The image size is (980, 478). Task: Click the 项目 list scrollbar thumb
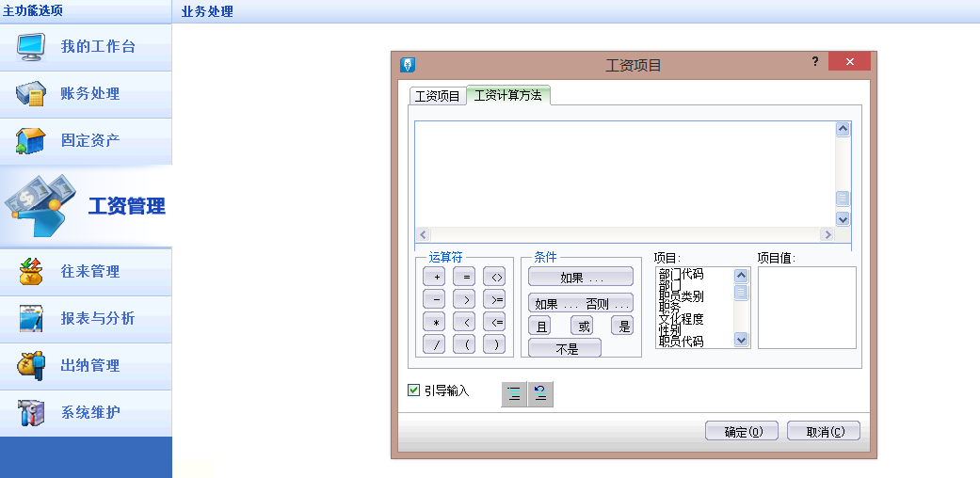pyautogui.click(x=741, y=292)
